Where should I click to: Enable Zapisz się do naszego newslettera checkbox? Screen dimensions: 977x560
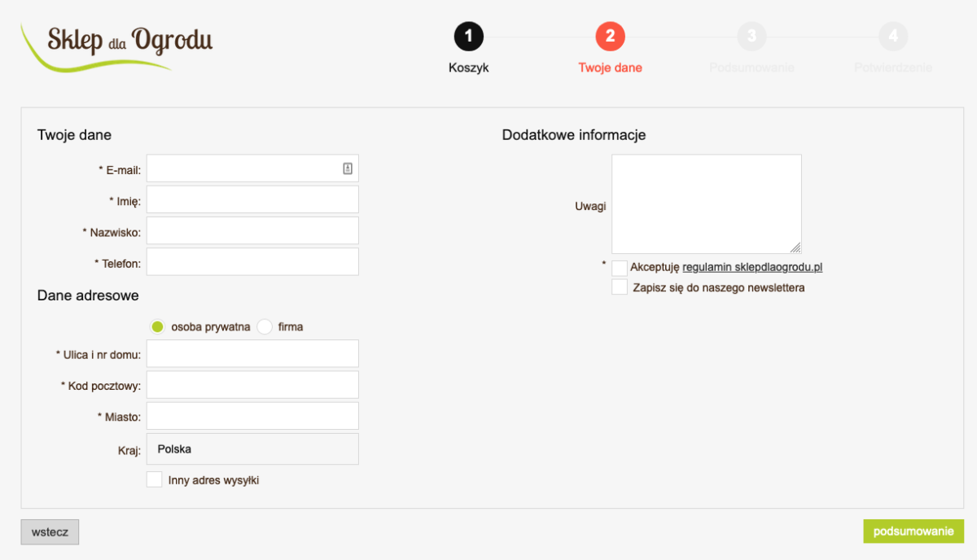click(x=620, y=287)
